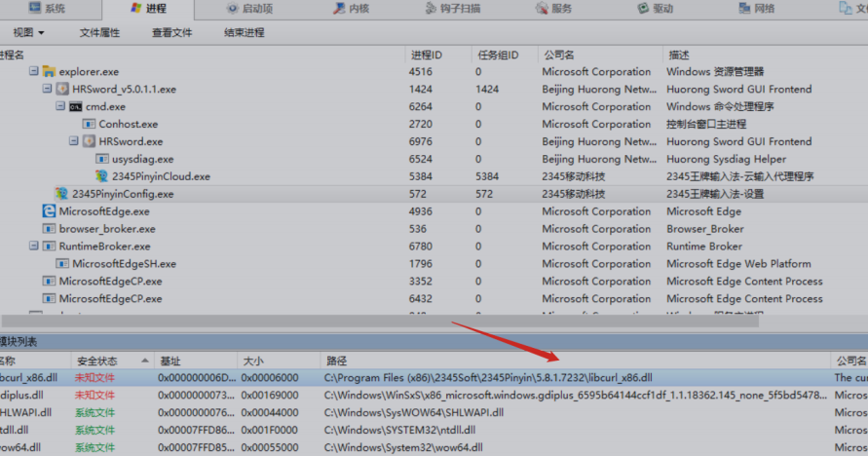Select C:\Windows\System32\wow64.dll path

pyautogui.click(x=403, y=447)
